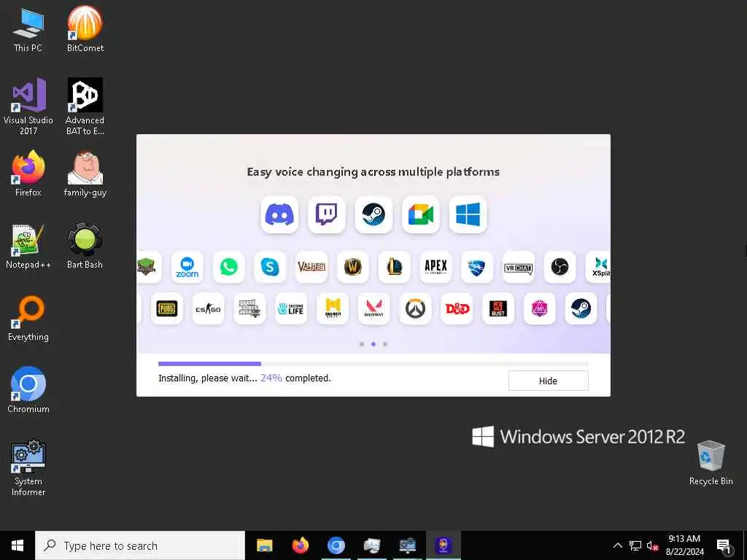Switch to Firefox in the taskbar

click(x=300, y=545)
